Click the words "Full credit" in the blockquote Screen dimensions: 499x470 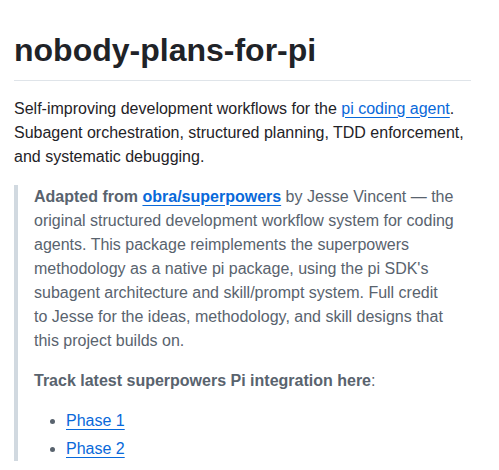403,292
